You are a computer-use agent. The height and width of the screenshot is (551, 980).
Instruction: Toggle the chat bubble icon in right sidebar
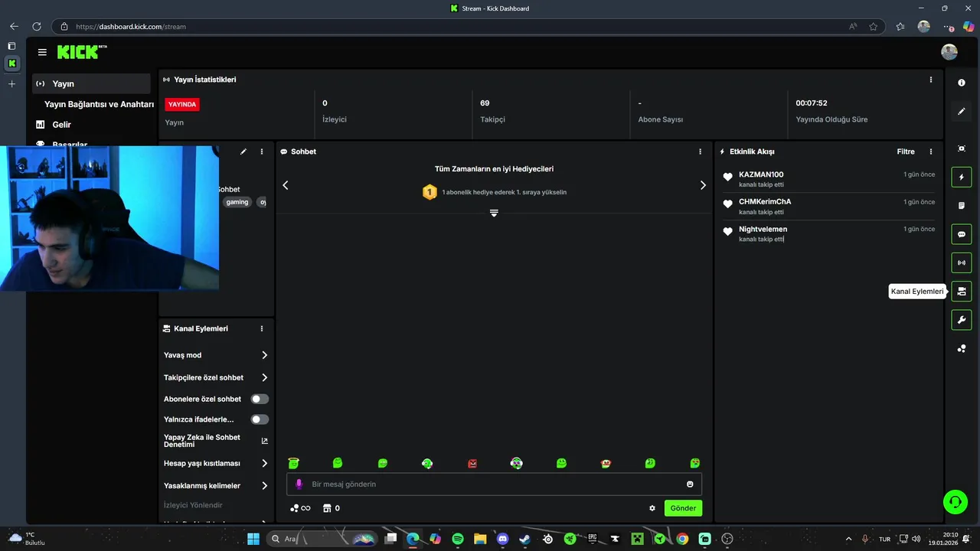coord(962,234)
